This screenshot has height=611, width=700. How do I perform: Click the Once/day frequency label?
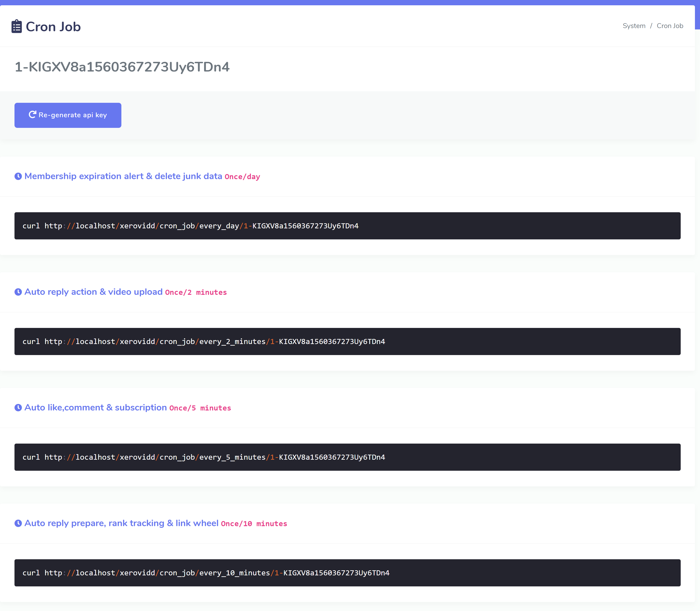(x=242, y=177)
